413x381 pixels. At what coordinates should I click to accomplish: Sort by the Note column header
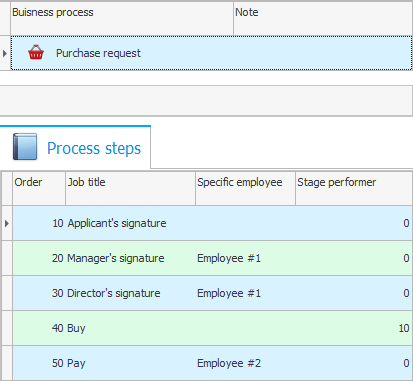pos(323,19)
